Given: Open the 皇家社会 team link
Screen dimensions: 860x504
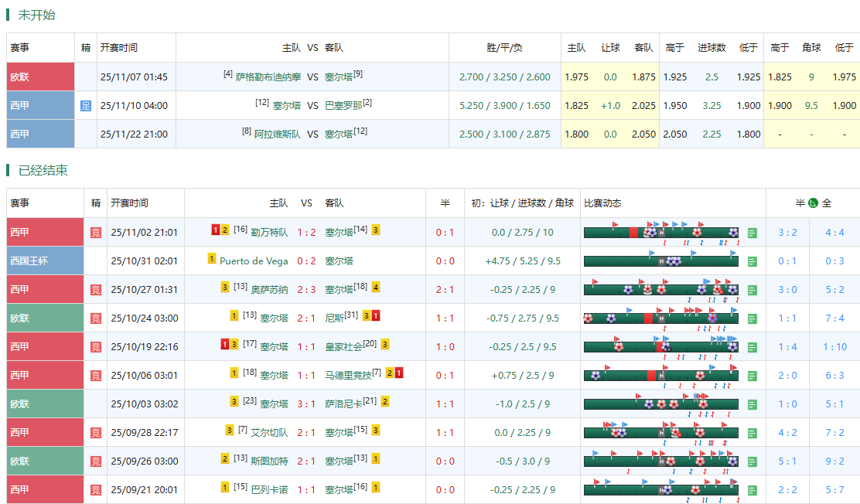Looking at the screenshot, I should point(343,346).
